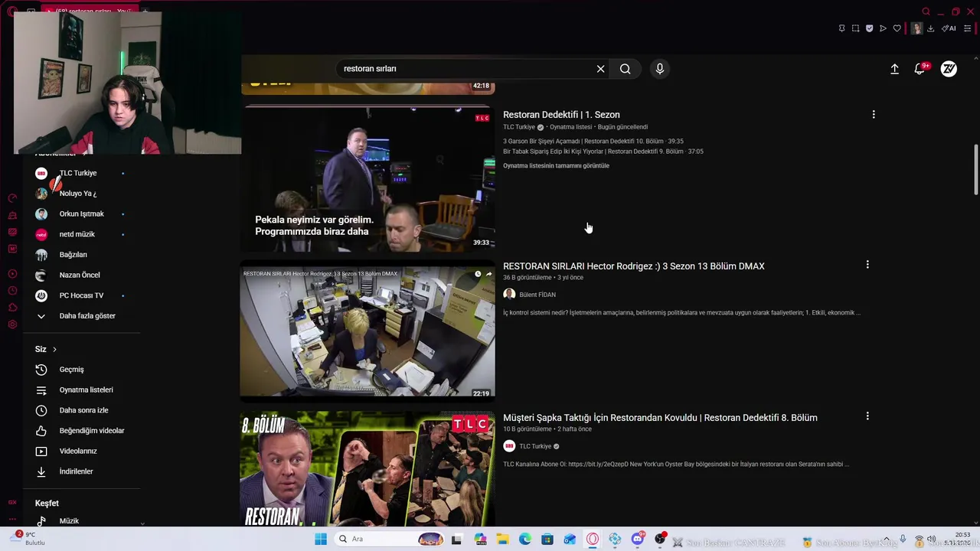This screenshot has width=980, height=551.
Task: Click the share arrow icon on Hector thumbnail
Action: (488, 274)
